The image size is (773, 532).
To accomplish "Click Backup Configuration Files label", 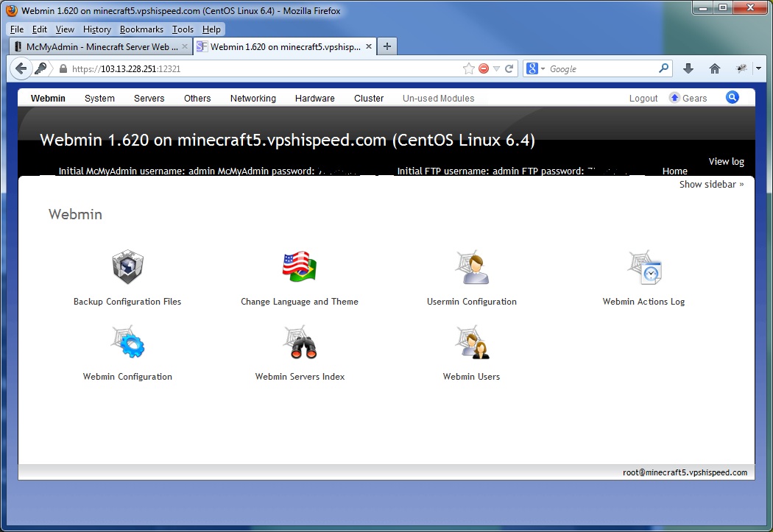I will [x=127, y=302].
